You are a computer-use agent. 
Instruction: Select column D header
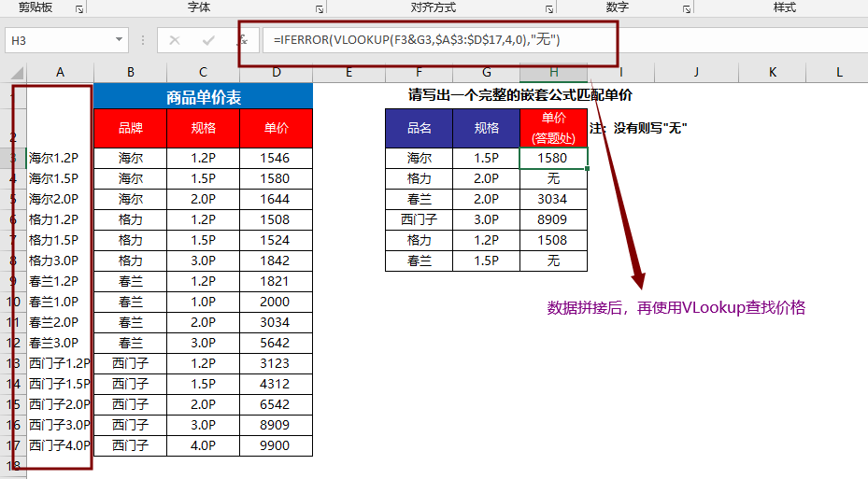277,73
